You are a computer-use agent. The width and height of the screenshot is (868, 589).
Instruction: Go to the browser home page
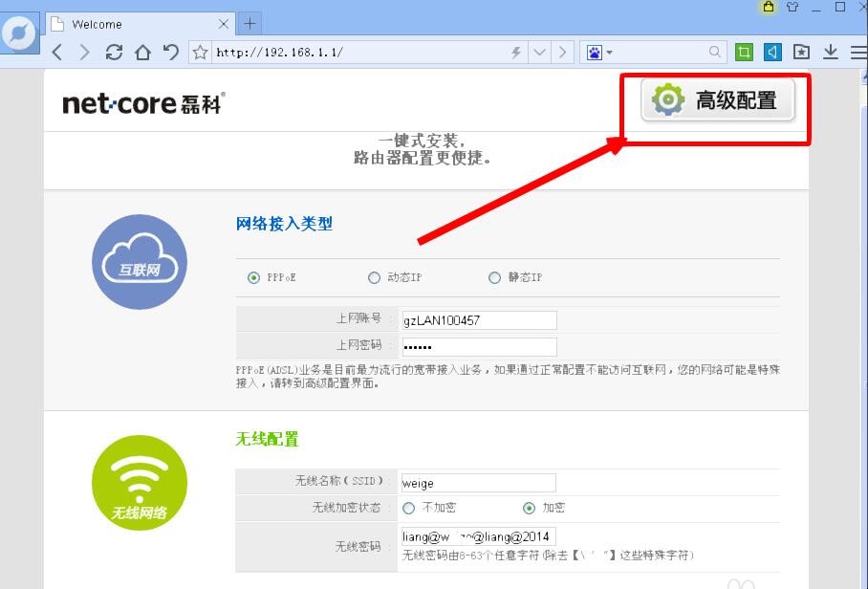coord(142,53)
